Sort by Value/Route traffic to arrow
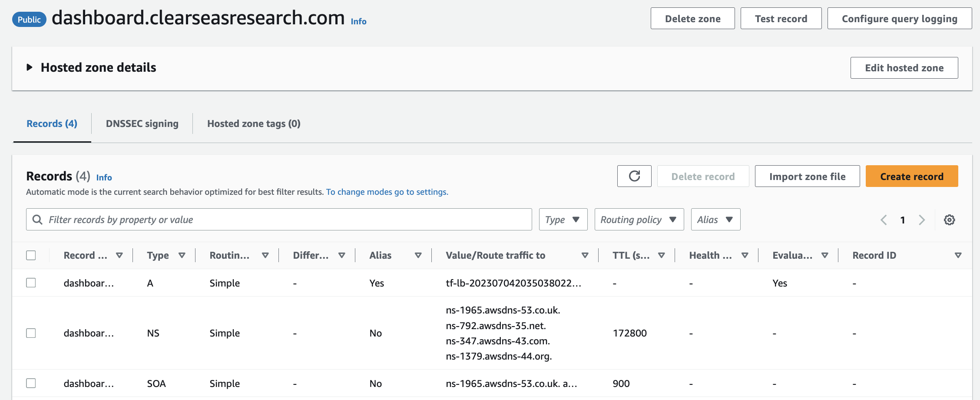Viewport: 980px width, 400px height. 585,256
